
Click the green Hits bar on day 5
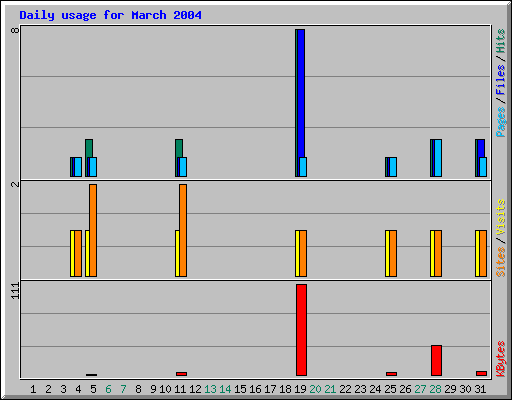pos(89,148)
